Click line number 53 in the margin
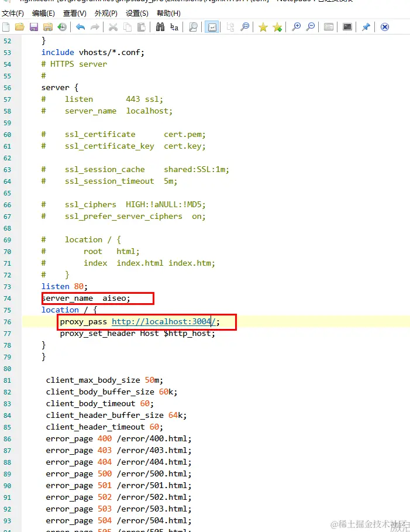The width and height of the screenshot is (410, 532). coord(8,53)
